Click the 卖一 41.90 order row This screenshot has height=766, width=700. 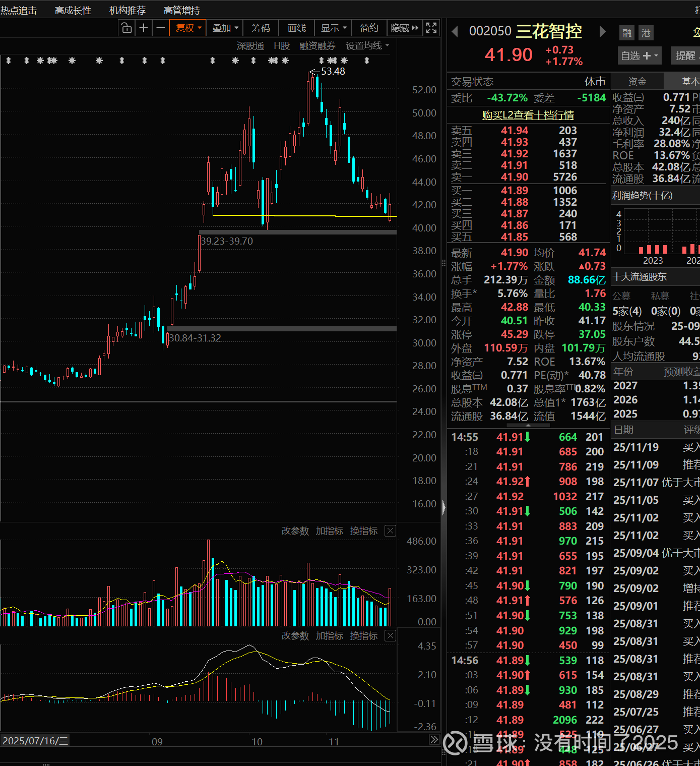[528, 177]
